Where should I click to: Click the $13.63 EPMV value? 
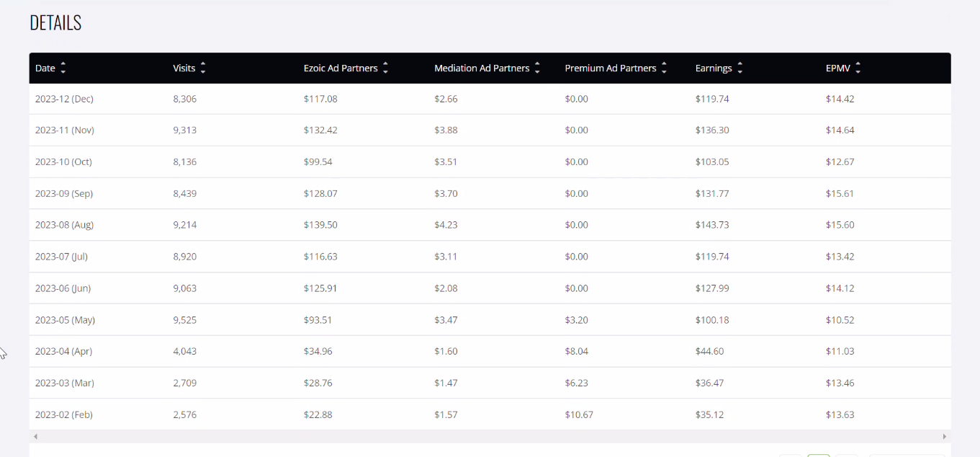tap(840, 414)
